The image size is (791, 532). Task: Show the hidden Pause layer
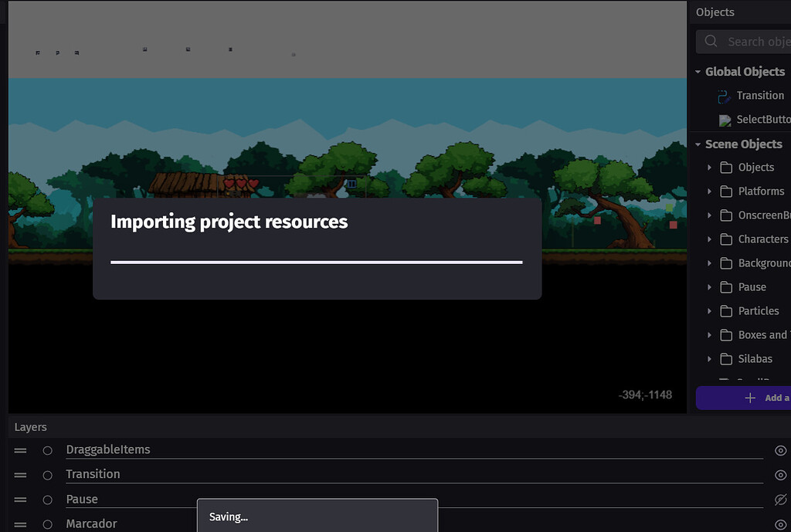click(780, 499)
